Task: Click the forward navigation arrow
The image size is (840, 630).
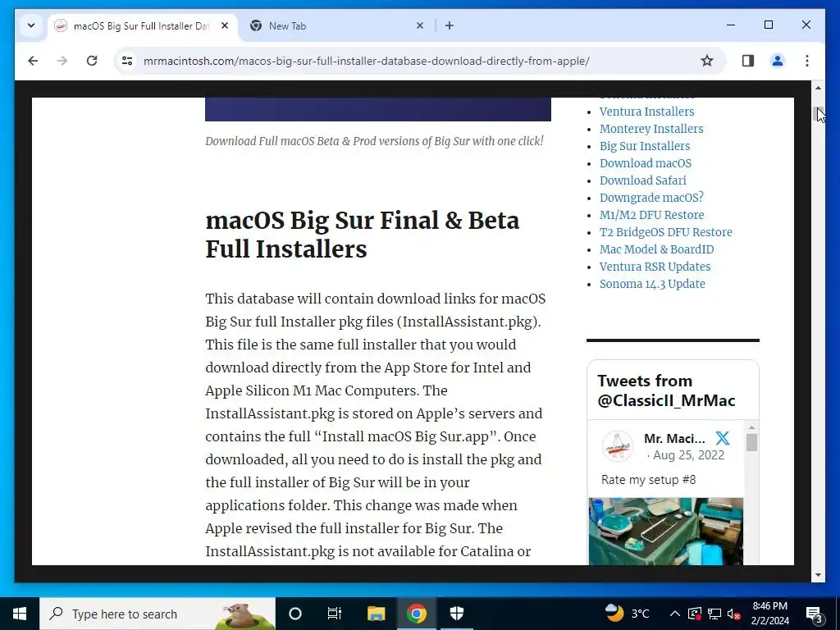Action: pos(62,61)
